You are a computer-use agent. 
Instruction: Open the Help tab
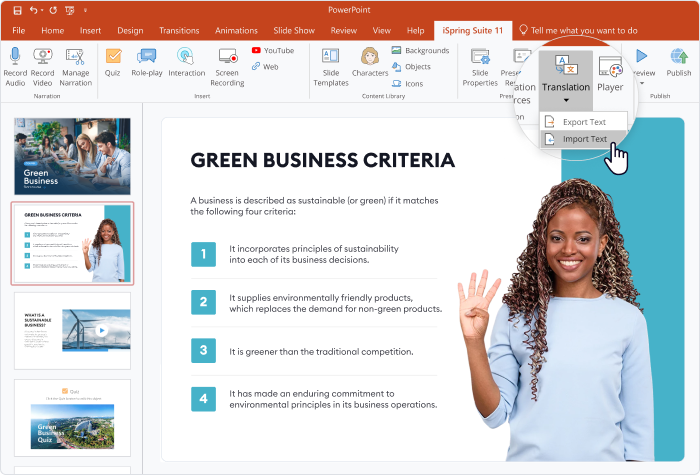(x=415, y=30)
